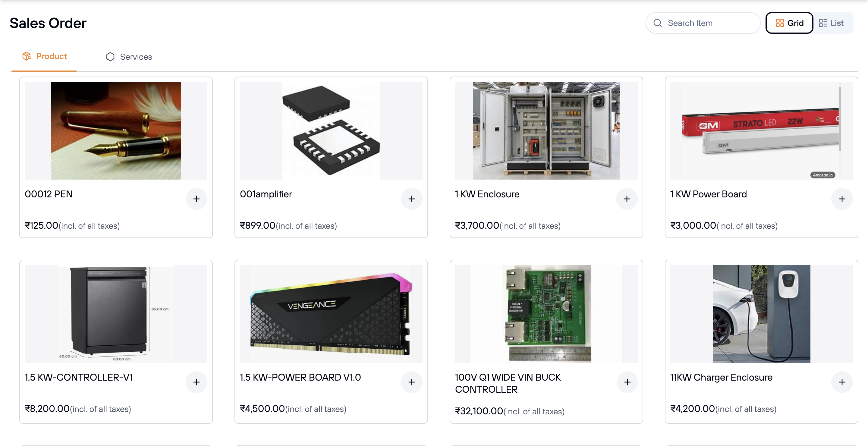Click the Vengeance RAM product image
The height and width of the screenshot is (446, 868).
point(331,314)
